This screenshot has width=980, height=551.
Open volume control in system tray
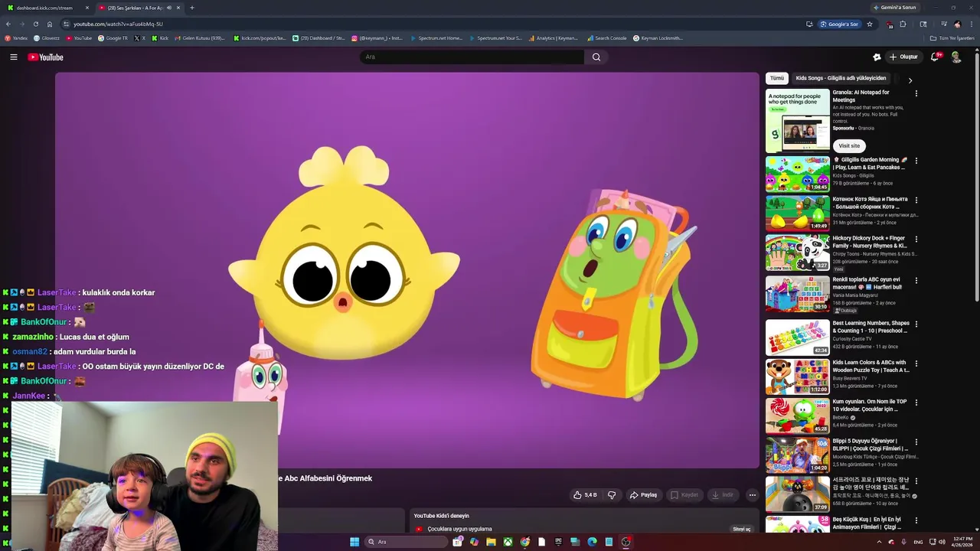coord(942,542)
